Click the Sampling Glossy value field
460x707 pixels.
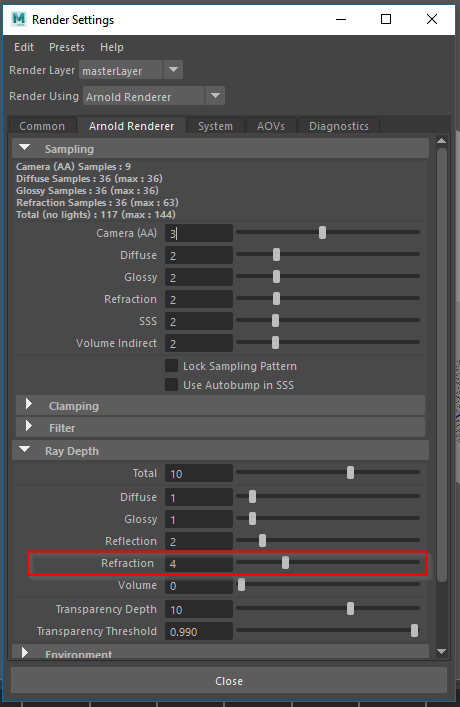(x=199, y=277)
